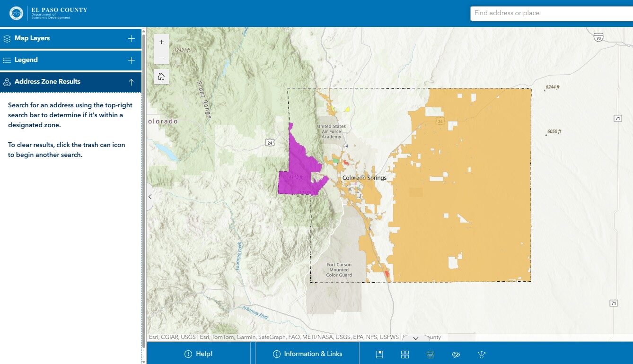Open the drawing palette tool icon
The image size is (633, 364).
[456, 354]
